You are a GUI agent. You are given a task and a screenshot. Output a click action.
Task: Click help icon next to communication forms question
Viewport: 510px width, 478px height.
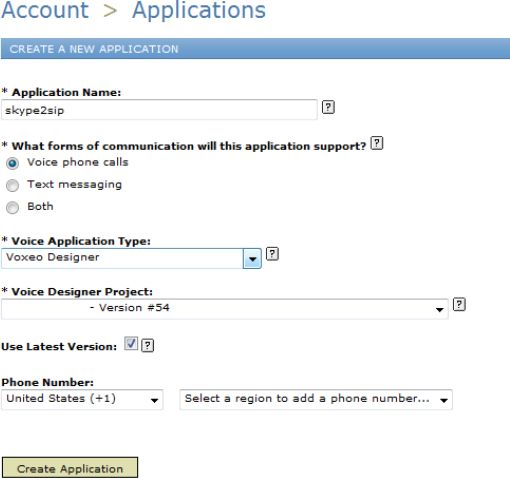click(377, 143)
